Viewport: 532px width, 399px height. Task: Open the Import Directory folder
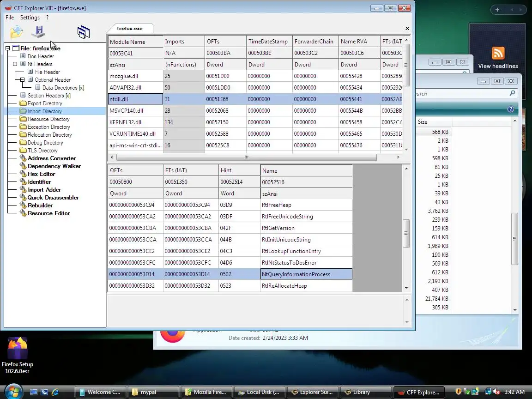coord(45,111)
